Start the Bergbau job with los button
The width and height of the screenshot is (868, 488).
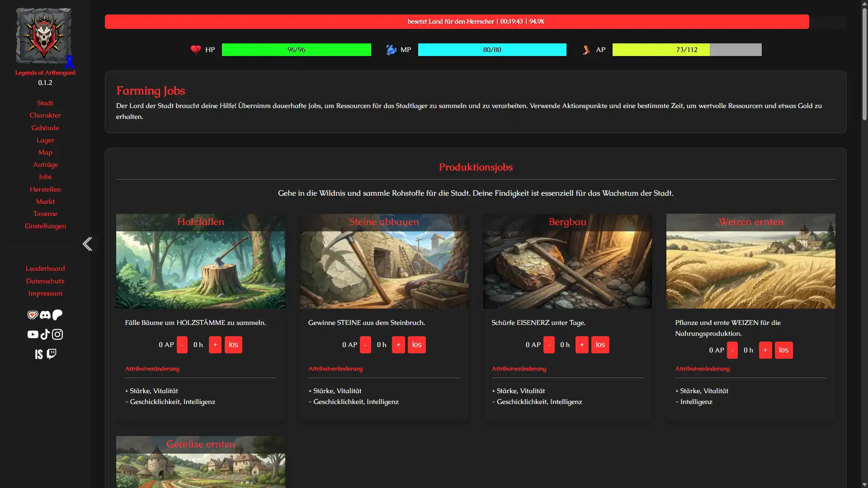[x=600, y=344]
